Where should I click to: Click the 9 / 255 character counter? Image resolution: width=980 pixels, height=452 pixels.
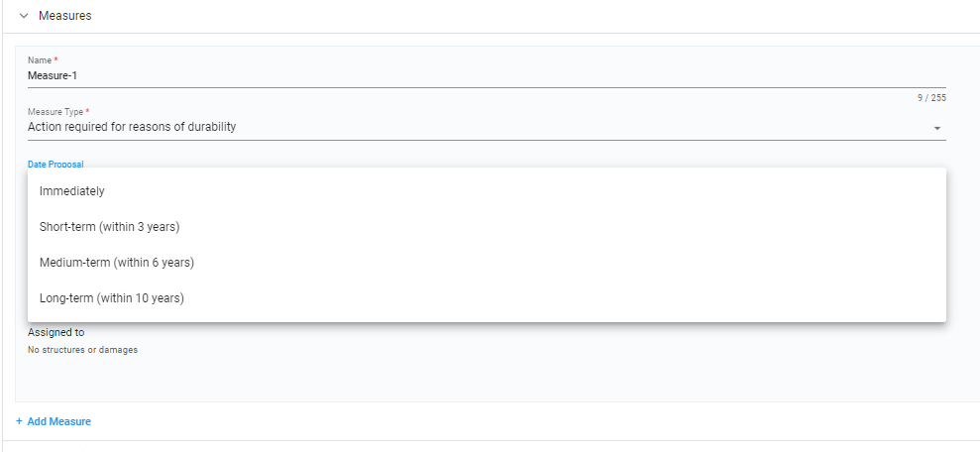[x=931, y=98]
